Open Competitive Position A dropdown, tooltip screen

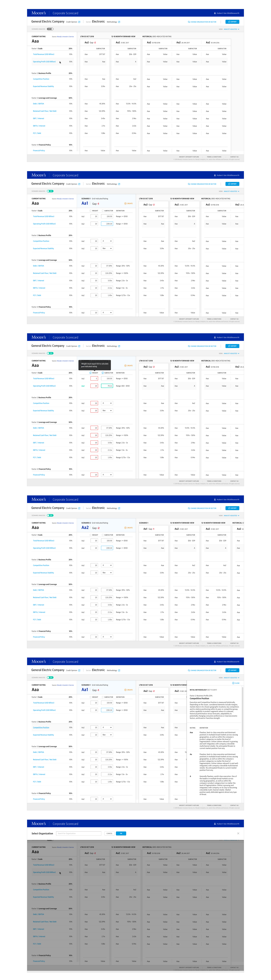click(x=107, y=403)
